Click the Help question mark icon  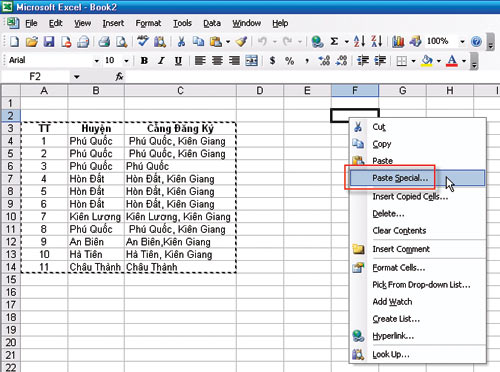click(476, 41)
